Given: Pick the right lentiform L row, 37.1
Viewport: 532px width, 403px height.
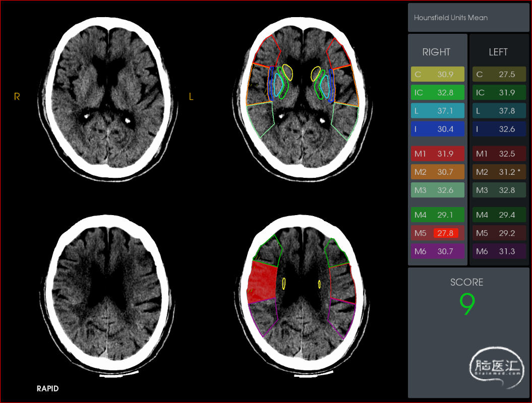Looking at the screenshot, I should (437, 111).
